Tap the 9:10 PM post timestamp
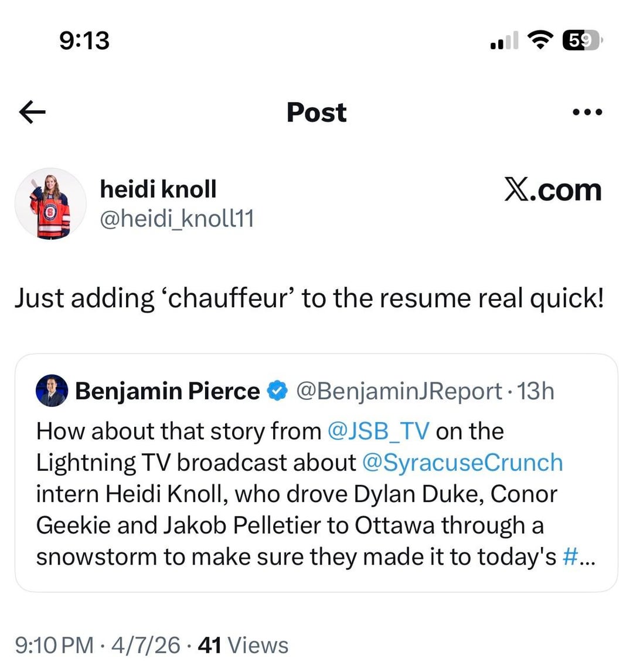633x672 pixels. point(54,645)
